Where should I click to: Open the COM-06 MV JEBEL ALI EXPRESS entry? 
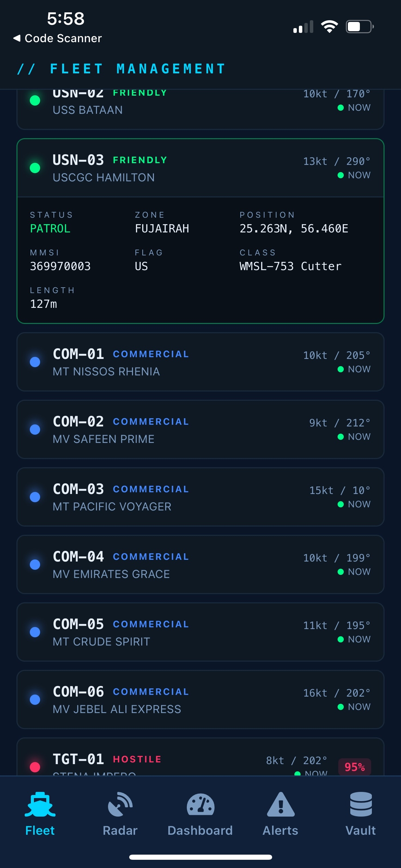click(200, 700)
